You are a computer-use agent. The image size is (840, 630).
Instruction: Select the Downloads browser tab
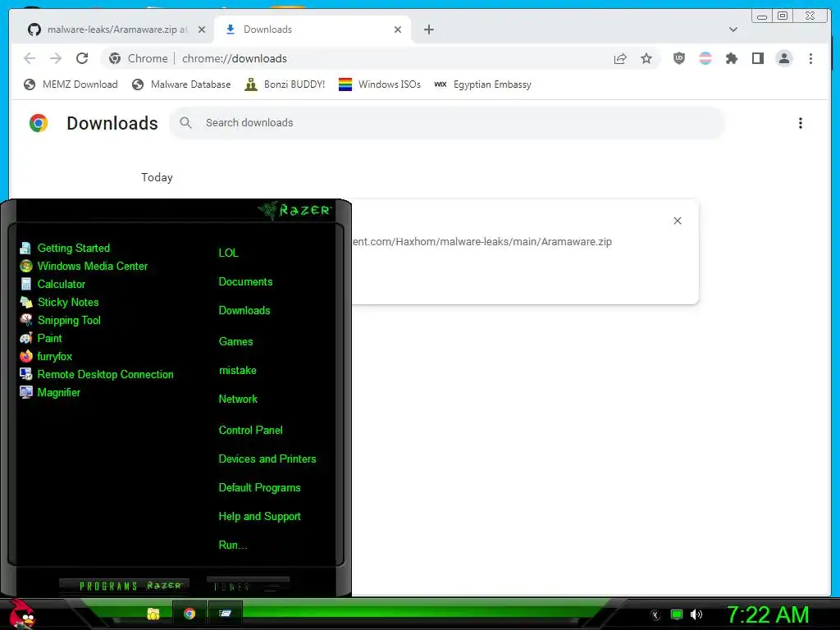pyautogui.click(x=313, y=30)
